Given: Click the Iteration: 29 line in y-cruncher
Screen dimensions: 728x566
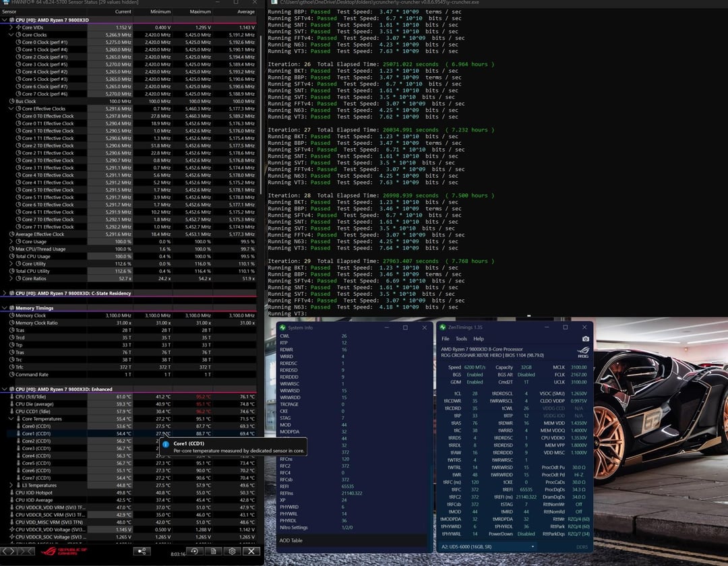Looking at the screenshot, I should pos(381,261).
